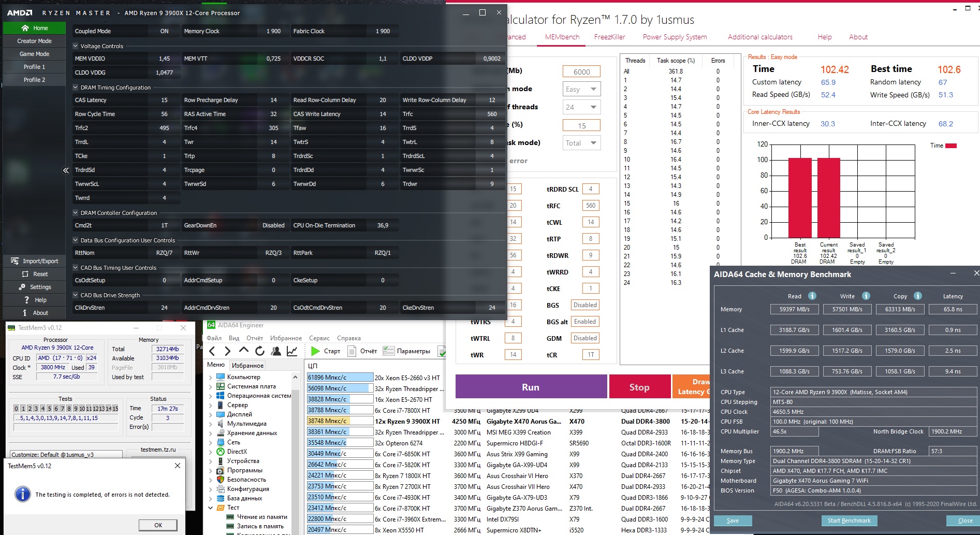Open the Total task mode dropdown

[x=582, y=143]
